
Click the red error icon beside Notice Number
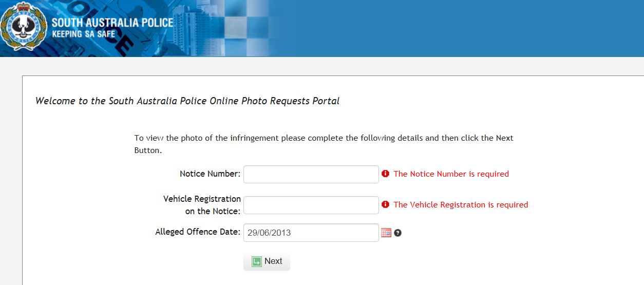[386, 174]
